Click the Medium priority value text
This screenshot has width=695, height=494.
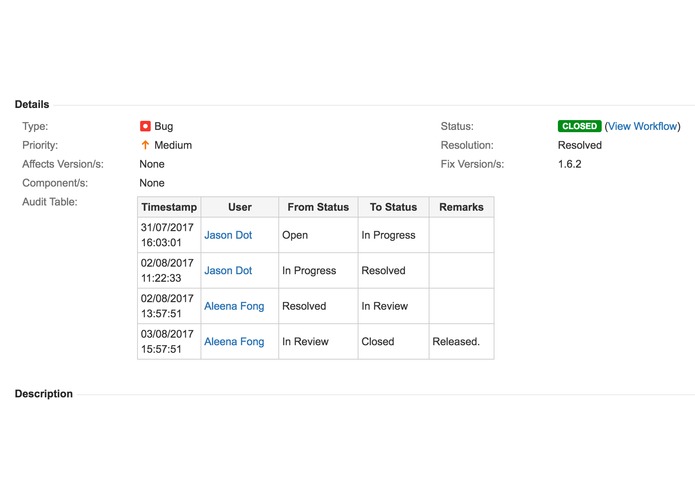173,145
